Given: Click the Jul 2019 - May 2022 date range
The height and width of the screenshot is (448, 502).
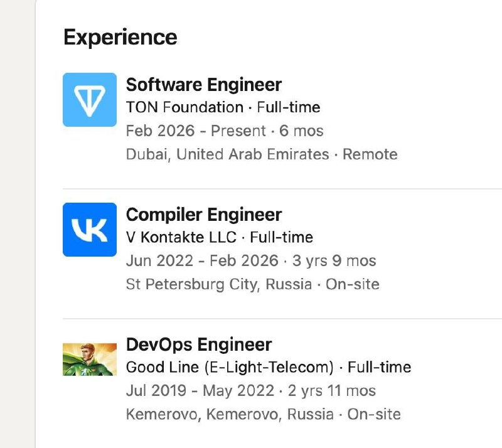Looking at the screenshot, I should point(200,391).
